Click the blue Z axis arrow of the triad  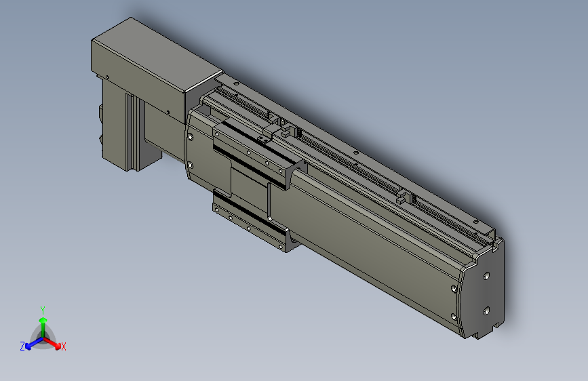point(33,344)
